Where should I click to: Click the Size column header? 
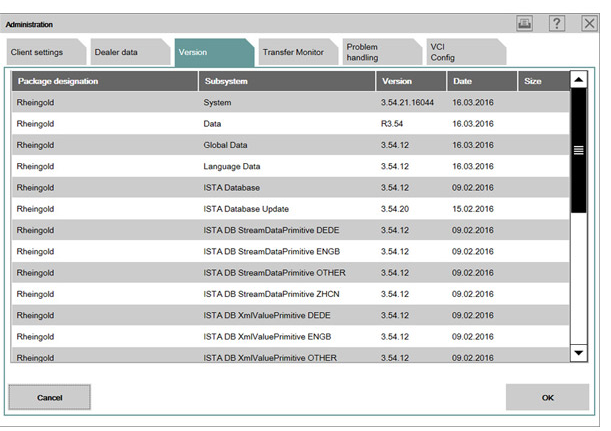tap(544, 81)
